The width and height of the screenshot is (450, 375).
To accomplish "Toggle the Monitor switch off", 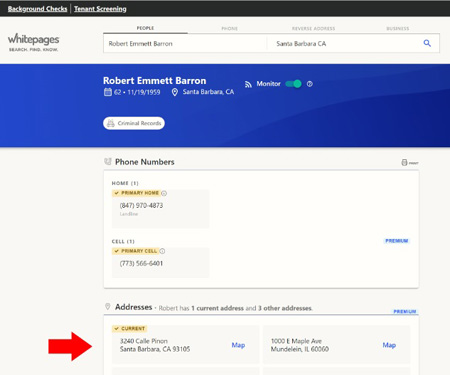I will pos(294,84).
